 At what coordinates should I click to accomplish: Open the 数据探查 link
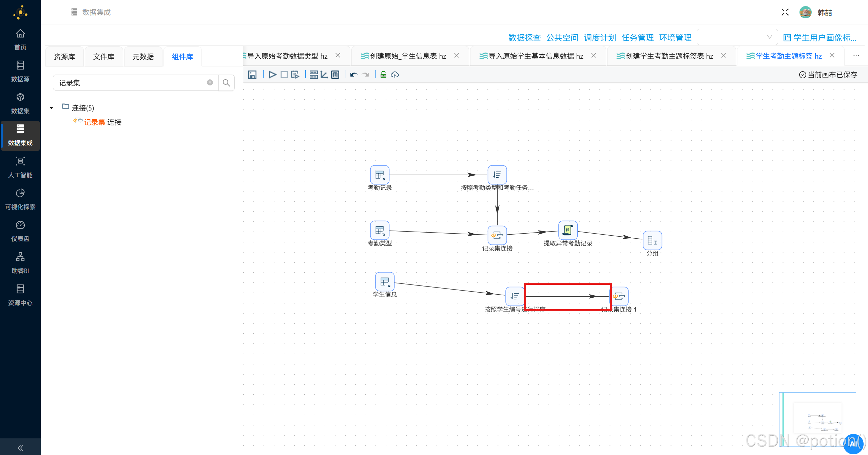pos(524,38)
